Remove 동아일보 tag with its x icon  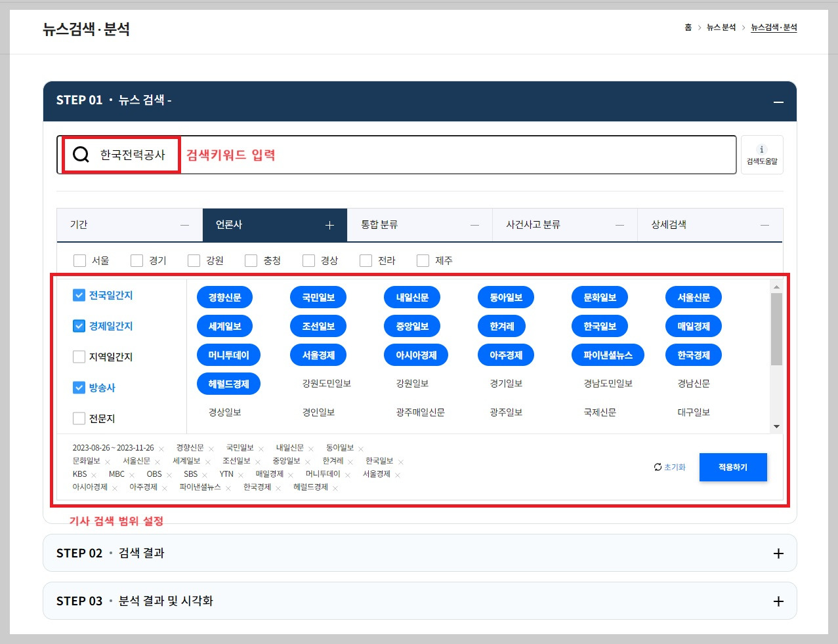[x=361, y=449]
